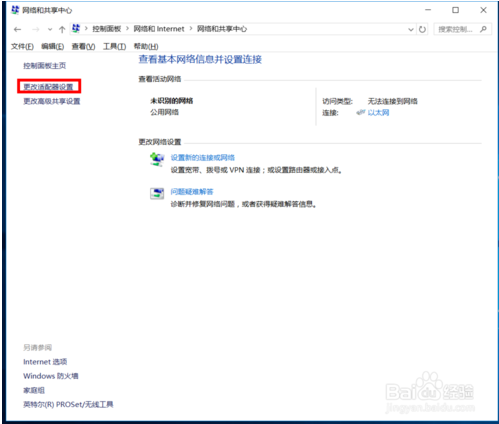Open 更改高级共享设置

(x=52, y=101)
